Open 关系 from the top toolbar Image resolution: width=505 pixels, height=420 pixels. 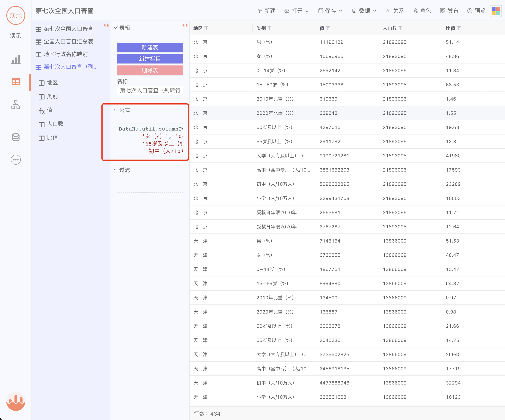[395, 11]
